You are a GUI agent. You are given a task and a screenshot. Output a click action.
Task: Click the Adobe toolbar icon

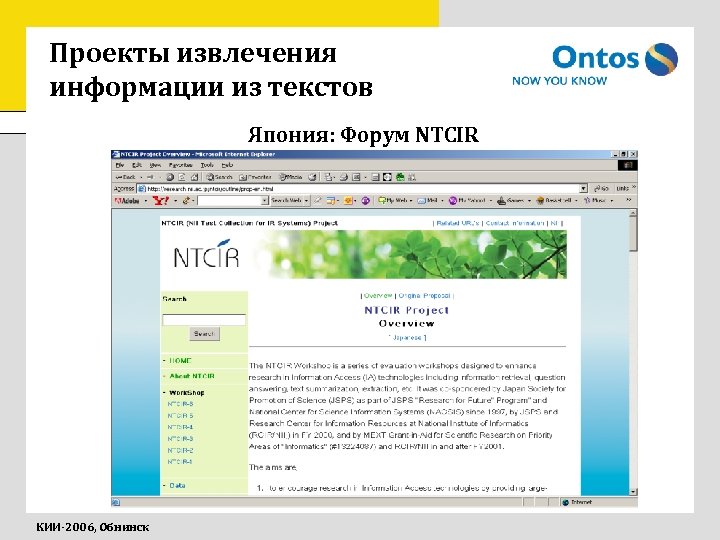tap(127, 201)
